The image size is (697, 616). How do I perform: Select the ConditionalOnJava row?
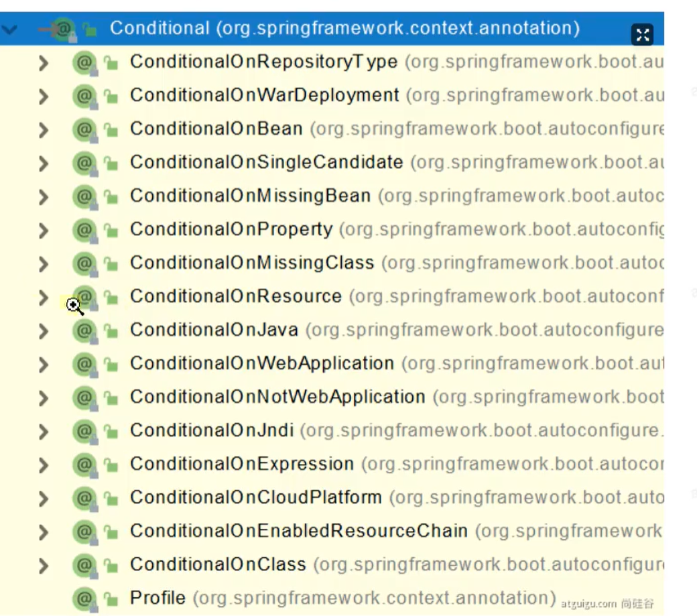(332, 331)
